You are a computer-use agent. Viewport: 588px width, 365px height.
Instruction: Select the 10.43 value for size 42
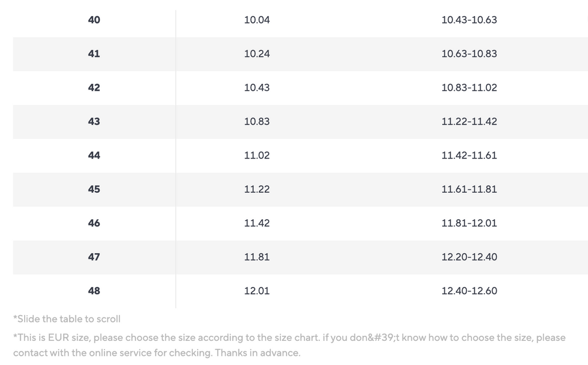[x=257, y=88]
